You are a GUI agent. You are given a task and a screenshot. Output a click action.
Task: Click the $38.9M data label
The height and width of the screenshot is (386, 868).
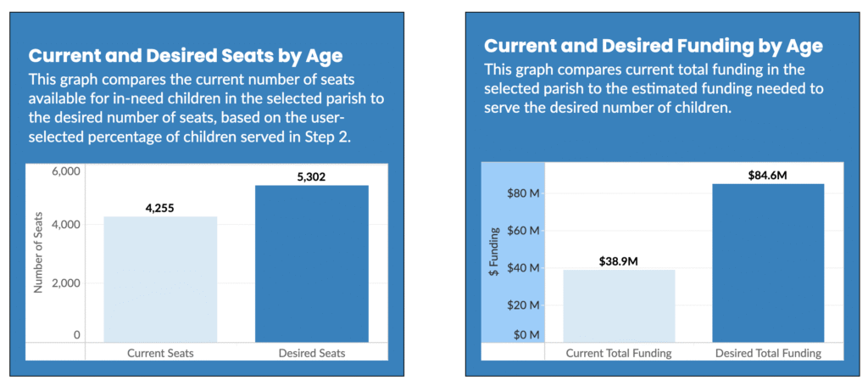[620, 260]
